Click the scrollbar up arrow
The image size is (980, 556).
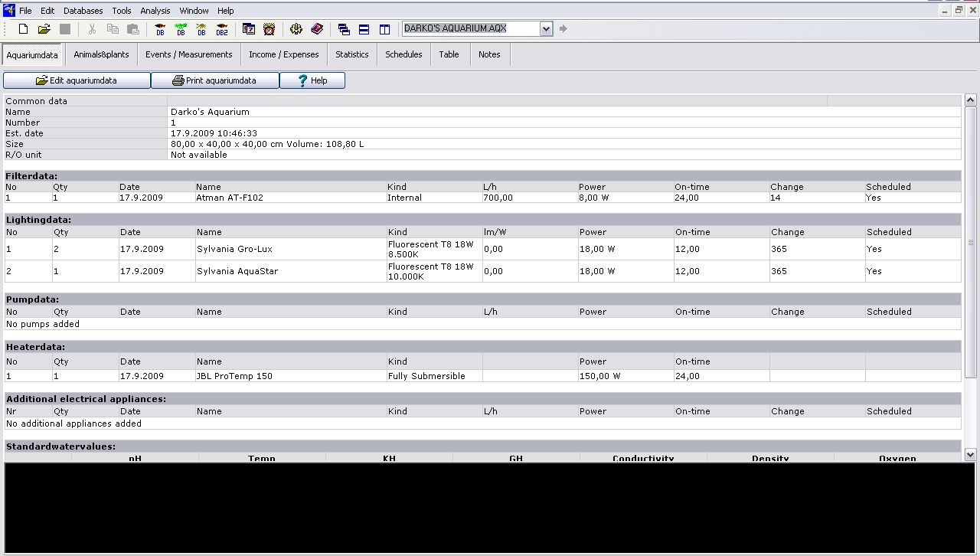970,100
